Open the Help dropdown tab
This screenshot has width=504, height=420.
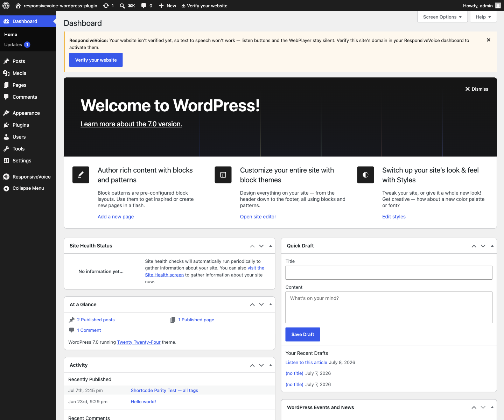pyautogui.click(x=483, y=17)
